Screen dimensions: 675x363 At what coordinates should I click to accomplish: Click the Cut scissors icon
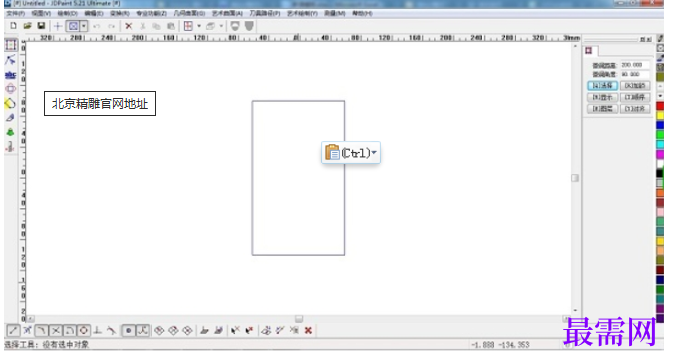click(142, 26)
